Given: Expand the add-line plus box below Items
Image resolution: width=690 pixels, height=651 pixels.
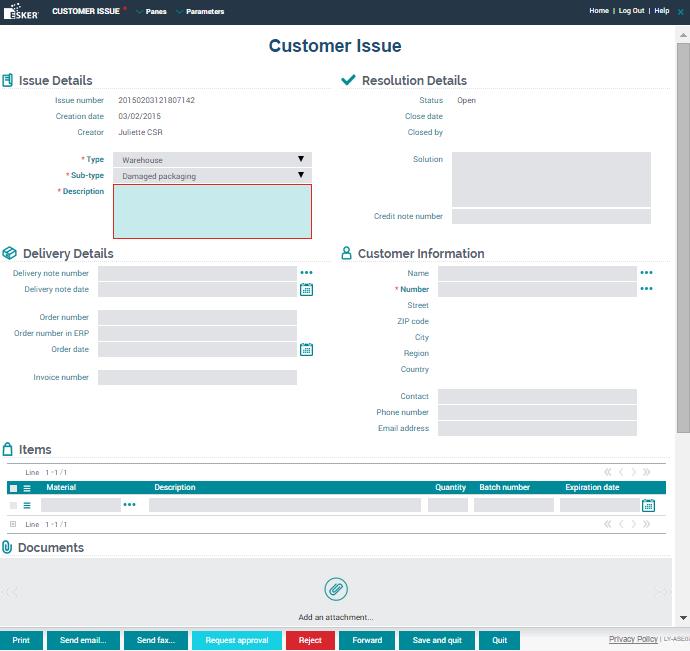Looking at the screenshot, I should point(13,524).
